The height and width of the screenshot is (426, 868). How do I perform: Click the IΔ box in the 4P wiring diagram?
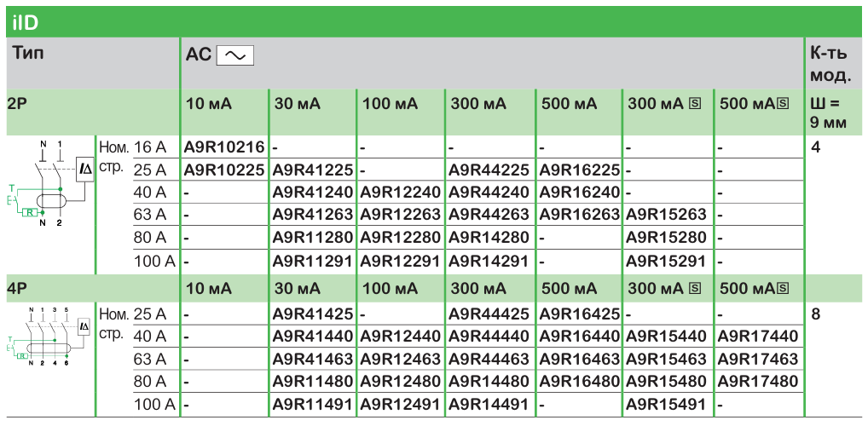point(84,326)
